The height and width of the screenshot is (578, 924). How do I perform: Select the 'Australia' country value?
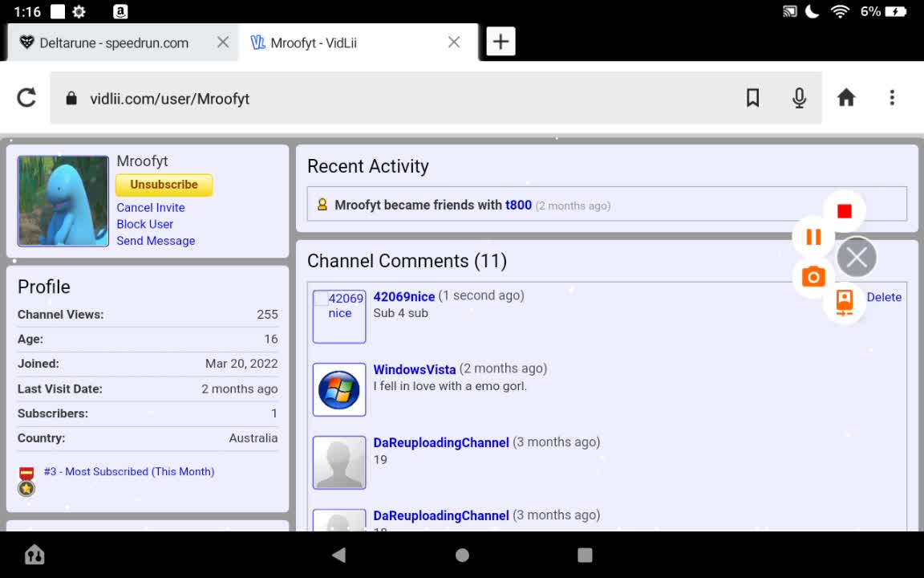point(253,438)
